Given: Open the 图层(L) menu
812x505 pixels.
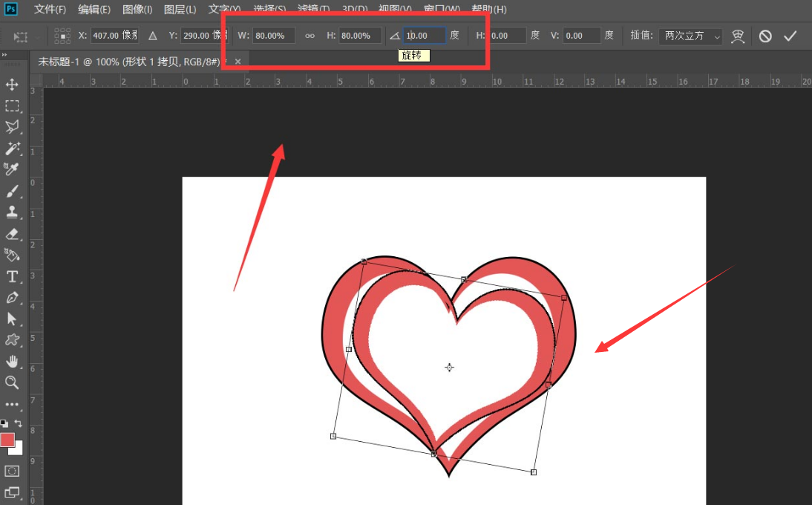Looking at the screenshot, I should pyautogui.click(x=180, y=10).
